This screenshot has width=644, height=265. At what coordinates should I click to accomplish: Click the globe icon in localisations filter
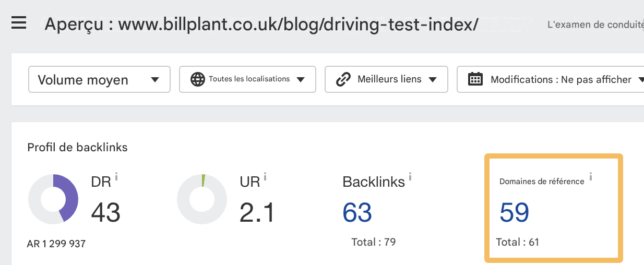point(197,79)
